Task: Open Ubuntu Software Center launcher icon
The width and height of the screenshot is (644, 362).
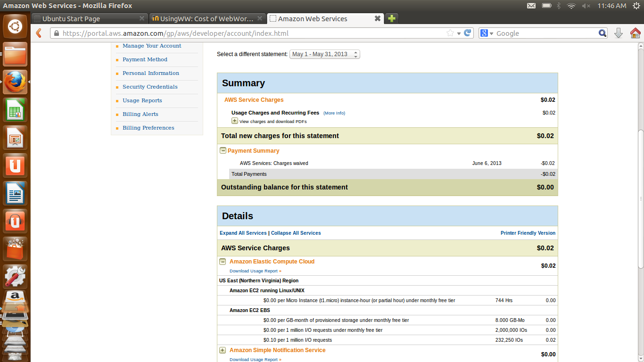Action: click(x=15, y=249)
